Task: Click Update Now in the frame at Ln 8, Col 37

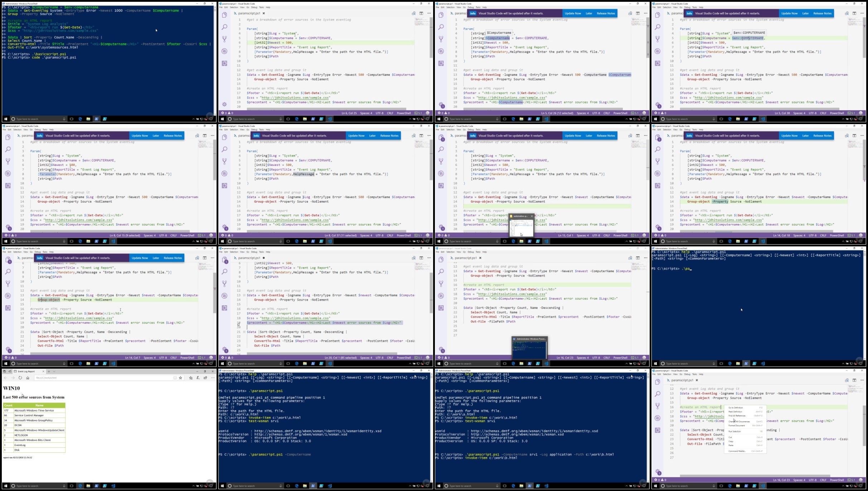Action: (x=356, y=136)
